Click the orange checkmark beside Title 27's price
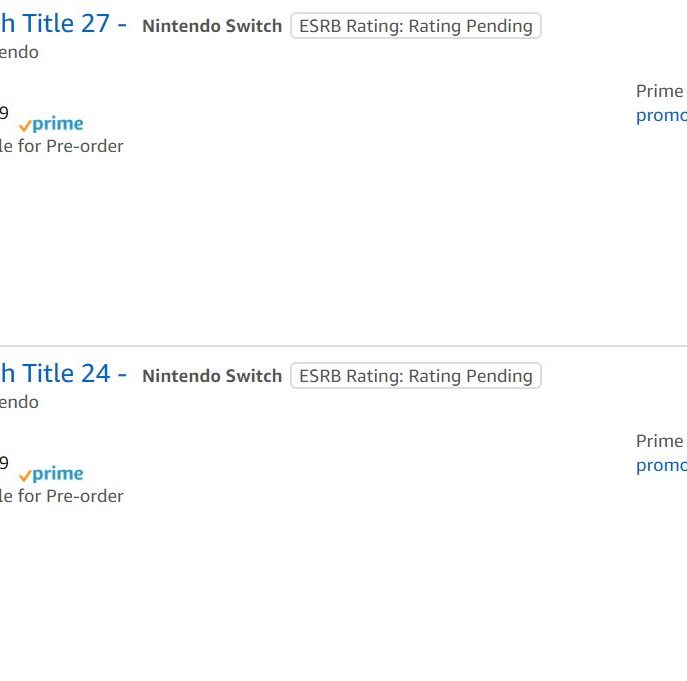 [x=25, y=126]
